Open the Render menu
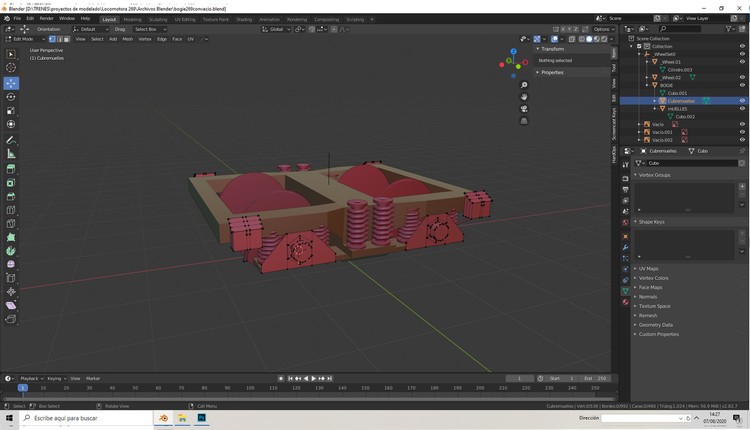This screenshot has width=750, height=430. (46, 19)
